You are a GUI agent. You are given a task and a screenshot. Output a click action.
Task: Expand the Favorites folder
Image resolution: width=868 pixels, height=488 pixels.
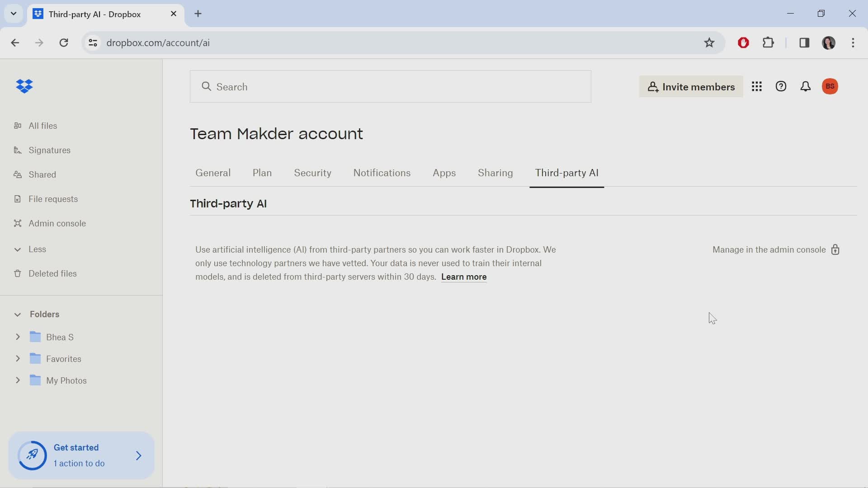[18, 358]
